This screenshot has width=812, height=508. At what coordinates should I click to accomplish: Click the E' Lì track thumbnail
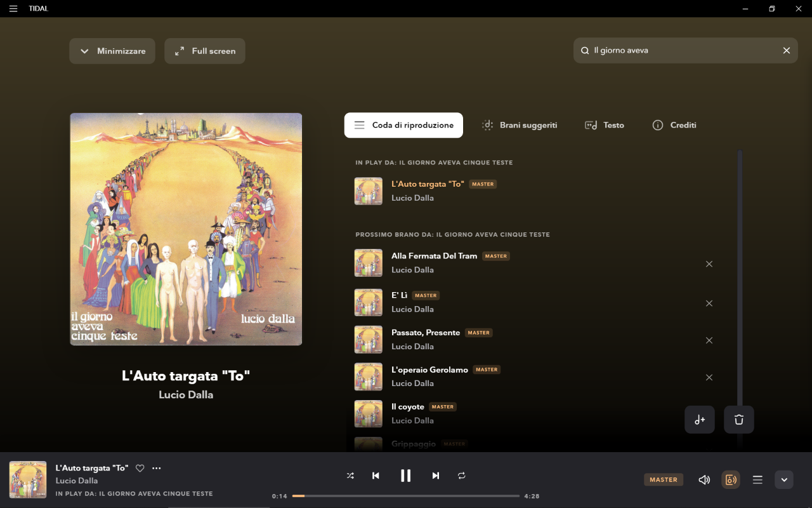[x=369, y=302]
